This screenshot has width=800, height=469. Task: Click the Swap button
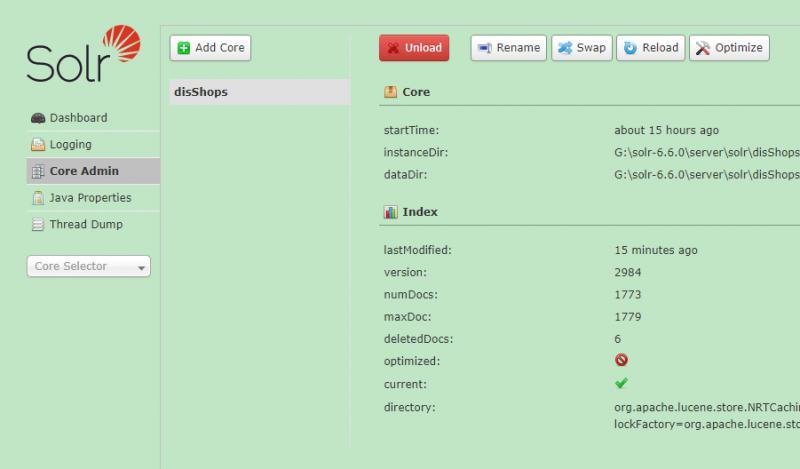click(582, 48)
